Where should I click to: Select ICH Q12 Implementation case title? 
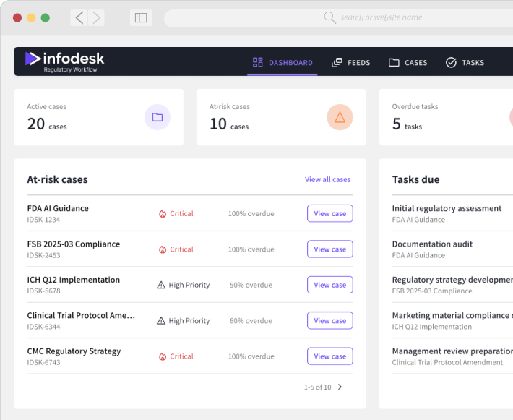tap(74, 280)
